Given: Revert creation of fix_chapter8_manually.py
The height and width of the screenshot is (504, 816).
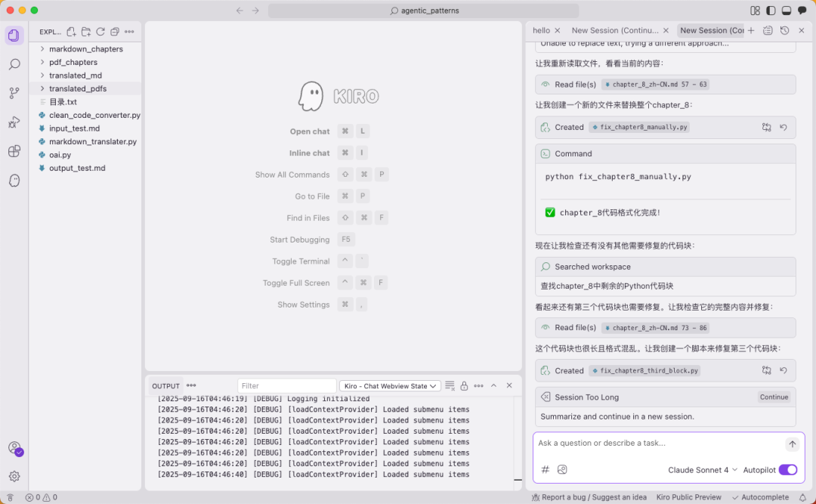Looking at the screenshot, I should click(x=784, y=127).
